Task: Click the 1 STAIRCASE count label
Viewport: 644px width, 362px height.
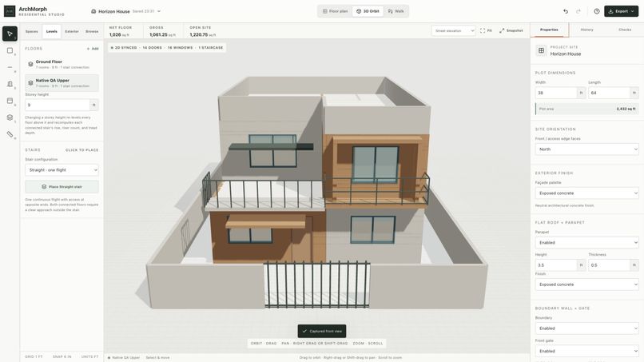Action: click(211, 48)
